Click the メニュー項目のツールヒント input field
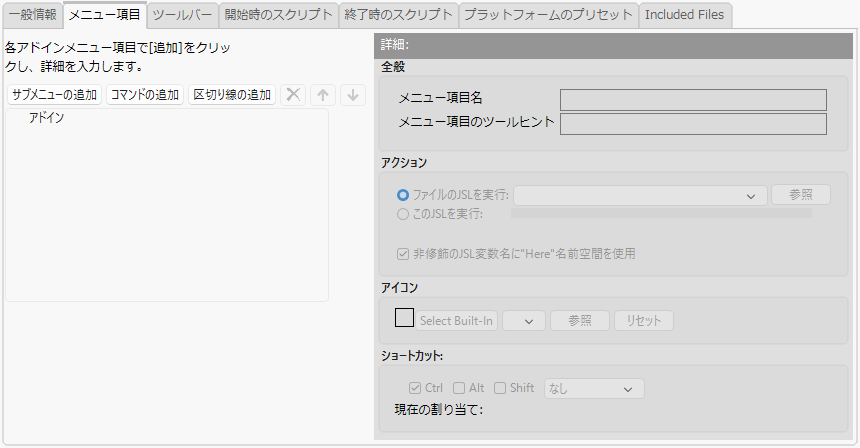 click(693, 124)
